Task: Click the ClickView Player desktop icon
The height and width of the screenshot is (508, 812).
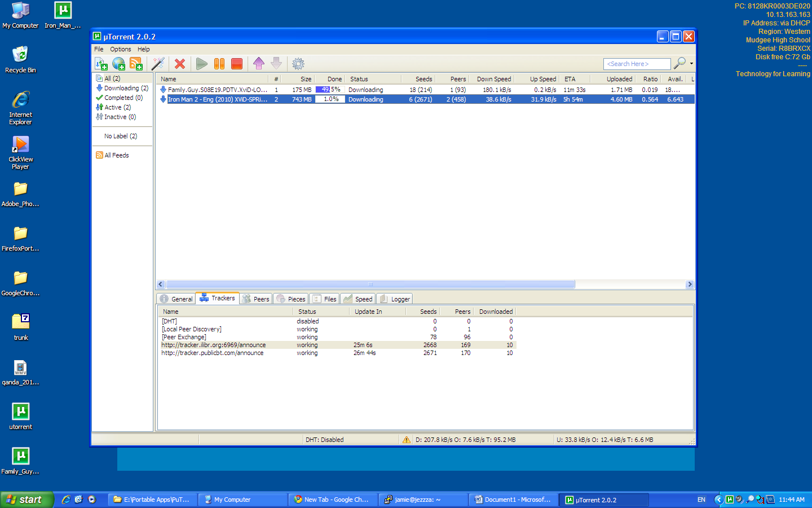Action: click(20, 153)
